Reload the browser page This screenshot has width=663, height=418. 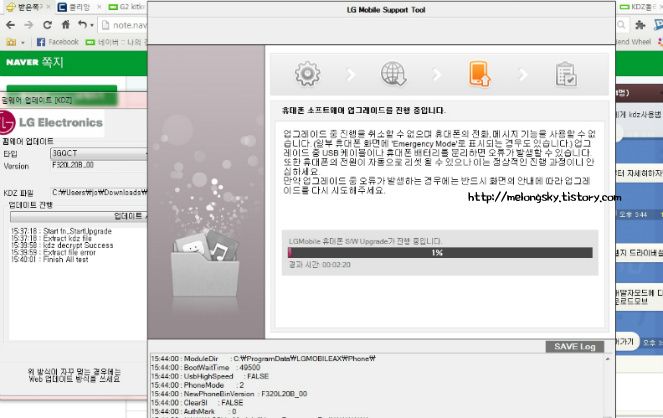coord(47,25)
